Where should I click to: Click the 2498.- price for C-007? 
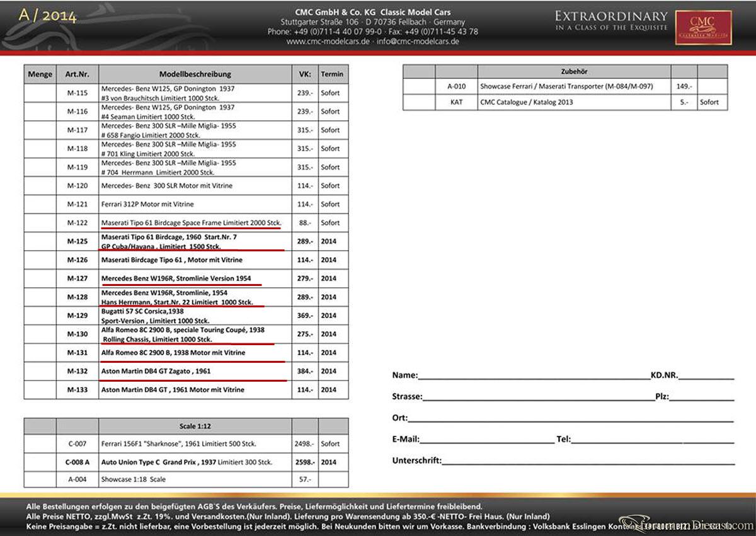pos(304,443)
